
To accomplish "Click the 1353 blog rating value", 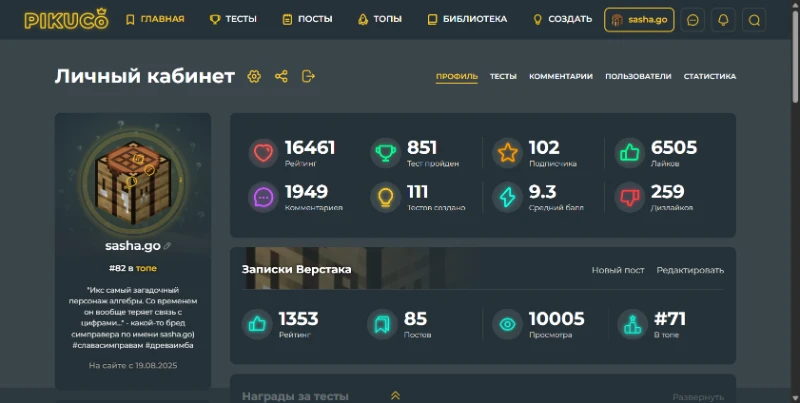I will tap(298, 319).
